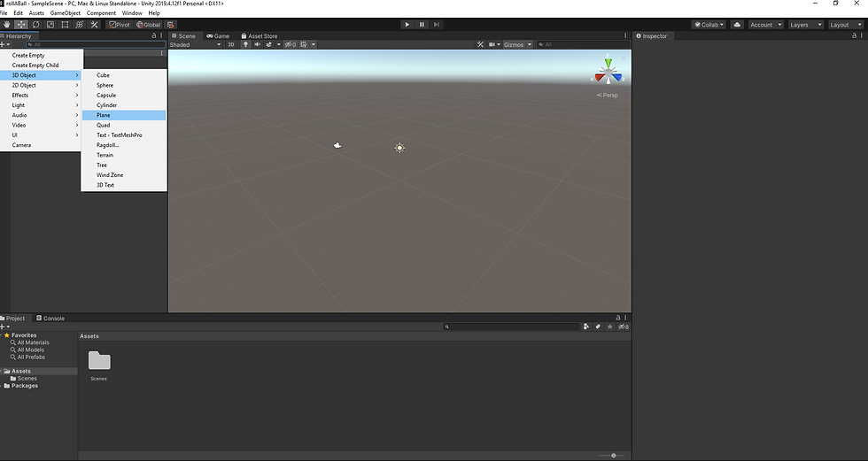Select the Hand tool in toolbar
Viewport: 868px width, 461px height.
7,24
